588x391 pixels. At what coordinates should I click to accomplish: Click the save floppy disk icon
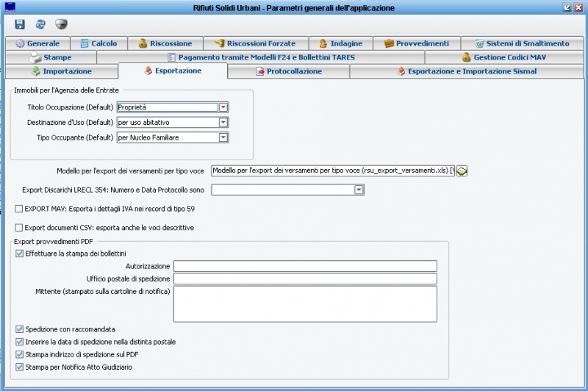pos(20,24)
